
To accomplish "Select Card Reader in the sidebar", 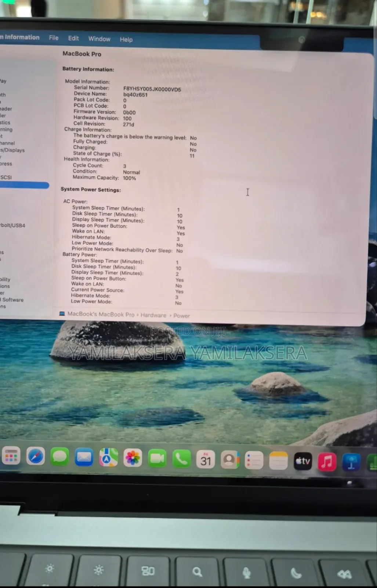I will 6,109.
